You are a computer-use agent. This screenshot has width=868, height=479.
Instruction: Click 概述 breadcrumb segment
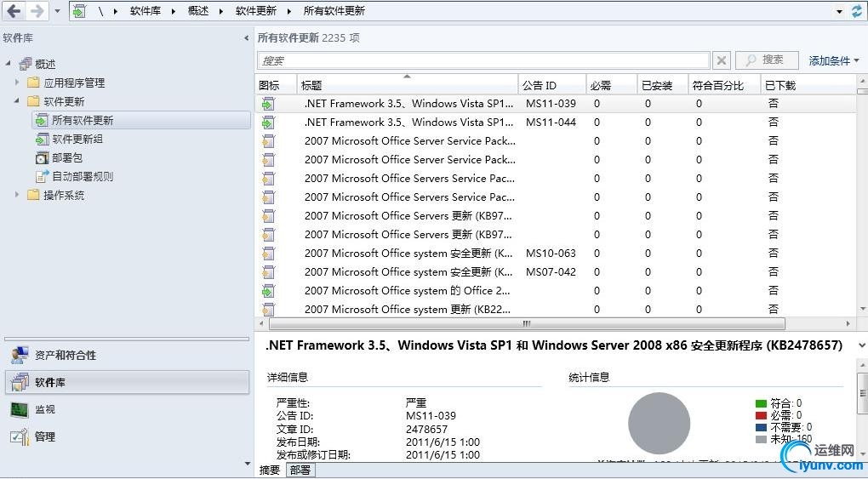(x=198, y=10)
